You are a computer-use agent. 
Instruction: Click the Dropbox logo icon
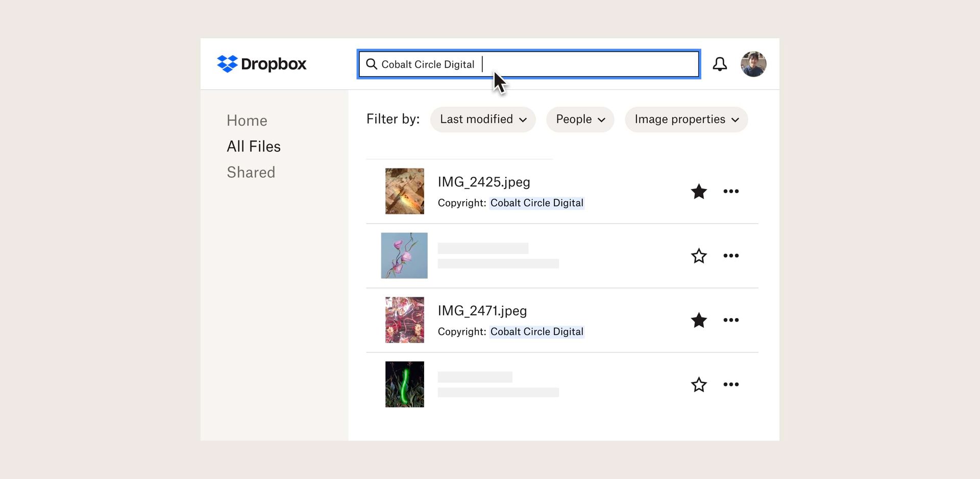229,64
